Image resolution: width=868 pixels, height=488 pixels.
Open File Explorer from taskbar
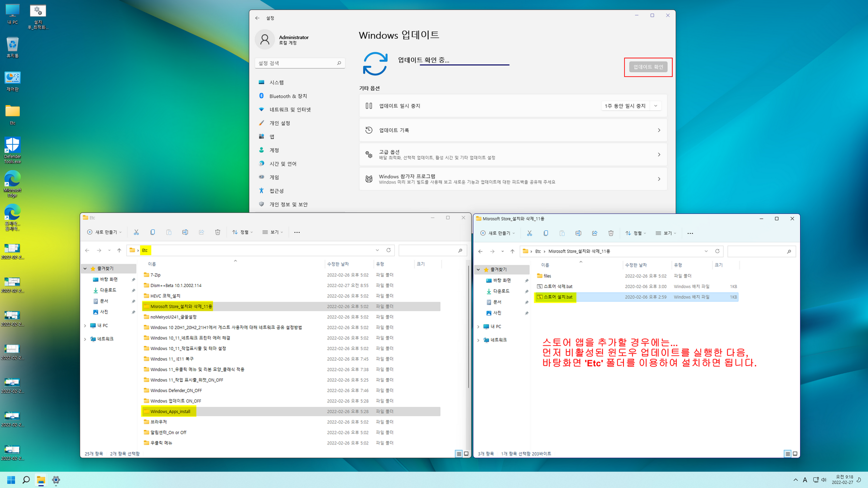[41, 480]
